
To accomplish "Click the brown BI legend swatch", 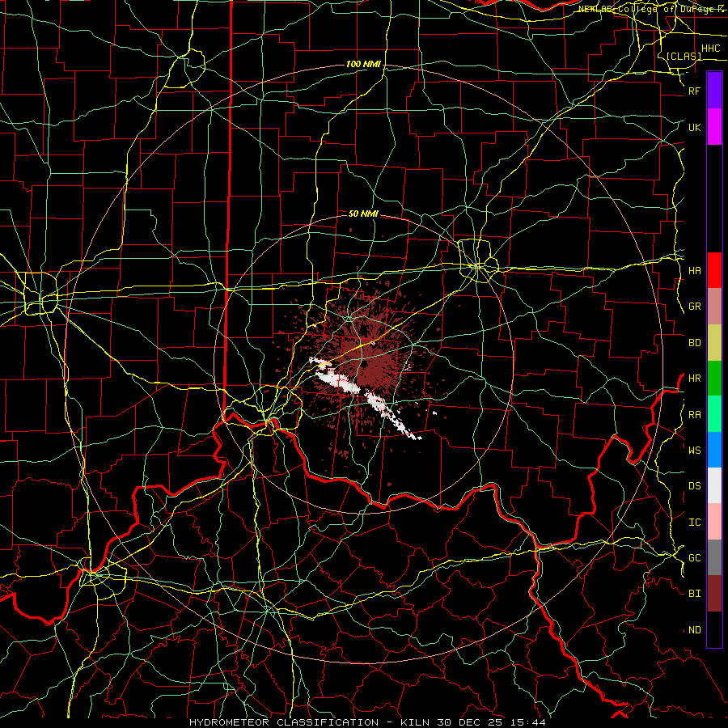I will tap(714, 594).
